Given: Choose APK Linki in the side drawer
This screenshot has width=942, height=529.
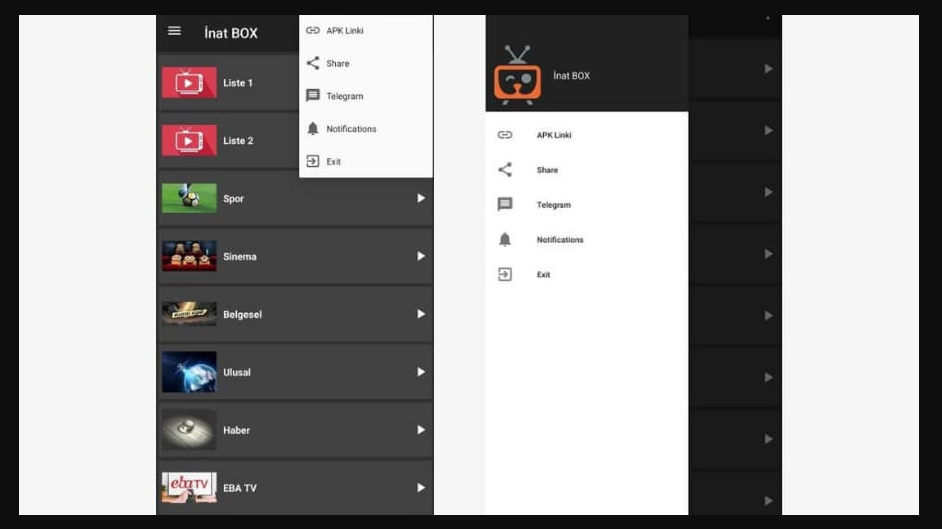Looking at the screenshot, I should point(554,135).
